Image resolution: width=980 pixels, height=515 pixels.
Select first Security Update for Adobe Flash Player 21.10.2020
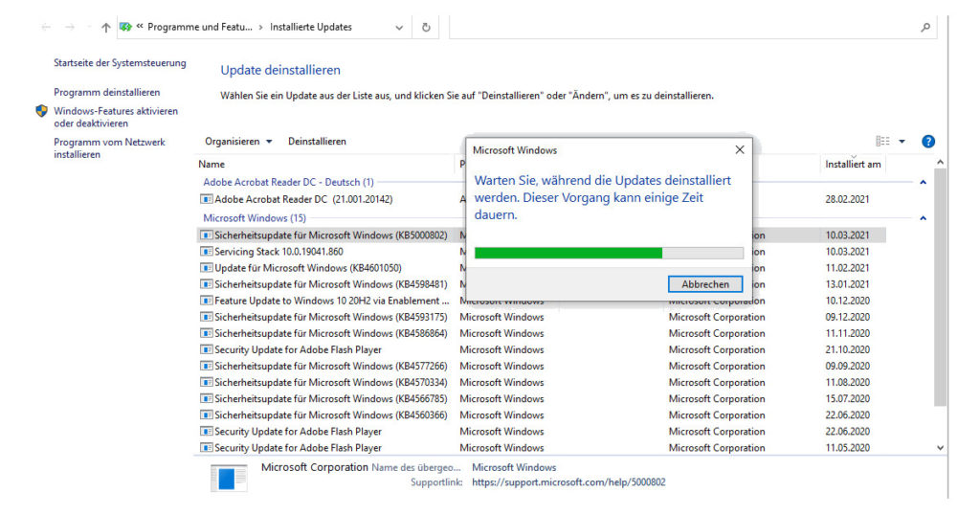(x=298, y=350)
